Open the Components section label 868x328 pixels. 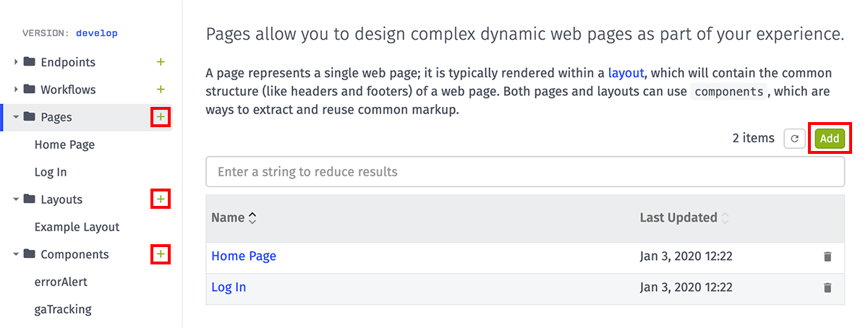point(75,254)
